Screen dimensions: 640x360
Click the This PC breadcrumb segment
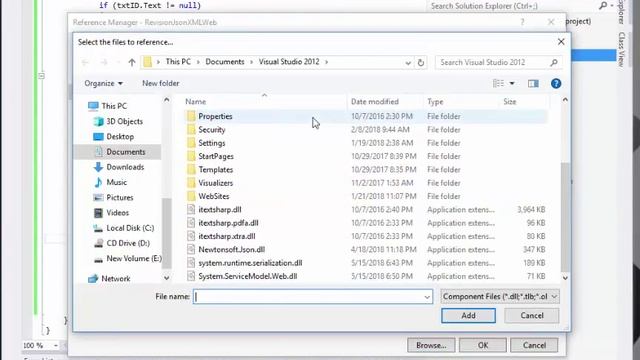178,62
